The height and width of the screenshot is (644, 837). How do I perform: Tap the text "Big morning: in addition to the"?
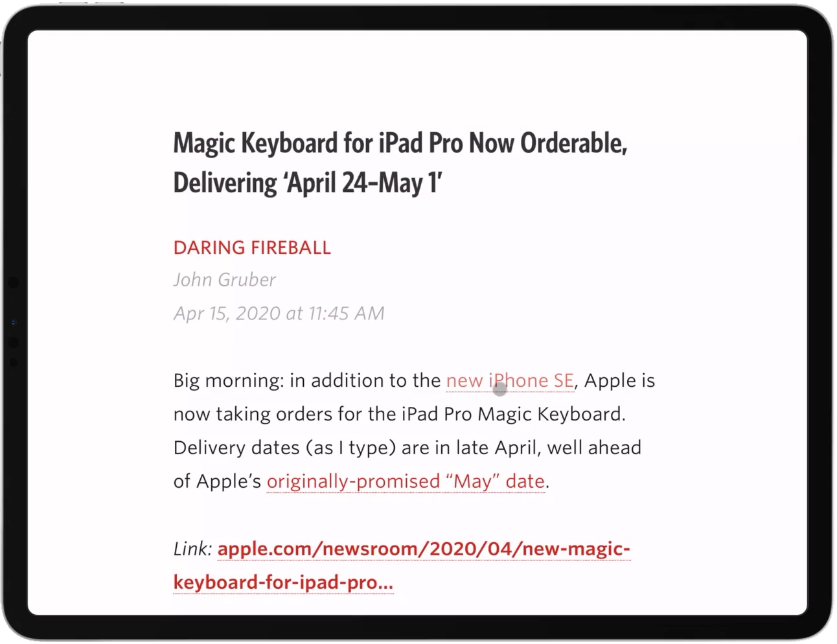307,380
